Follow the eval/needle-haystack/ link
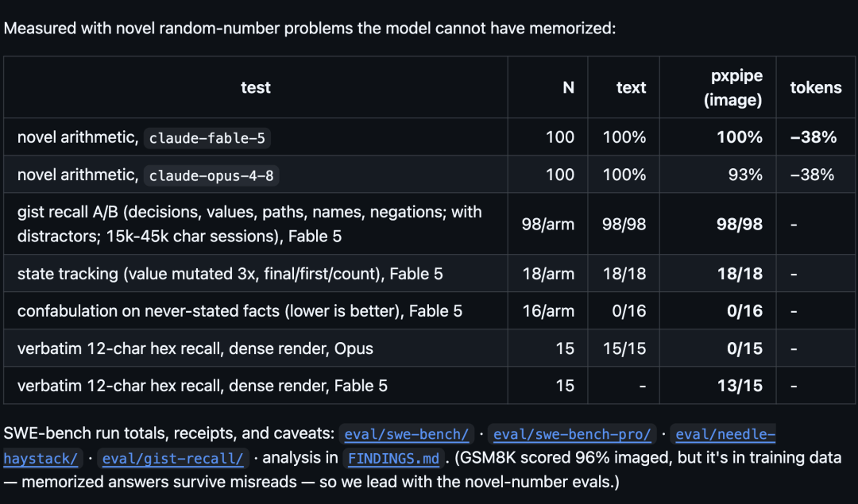Image resolution: width=858 pixels, height=504 pixels. 725,434
